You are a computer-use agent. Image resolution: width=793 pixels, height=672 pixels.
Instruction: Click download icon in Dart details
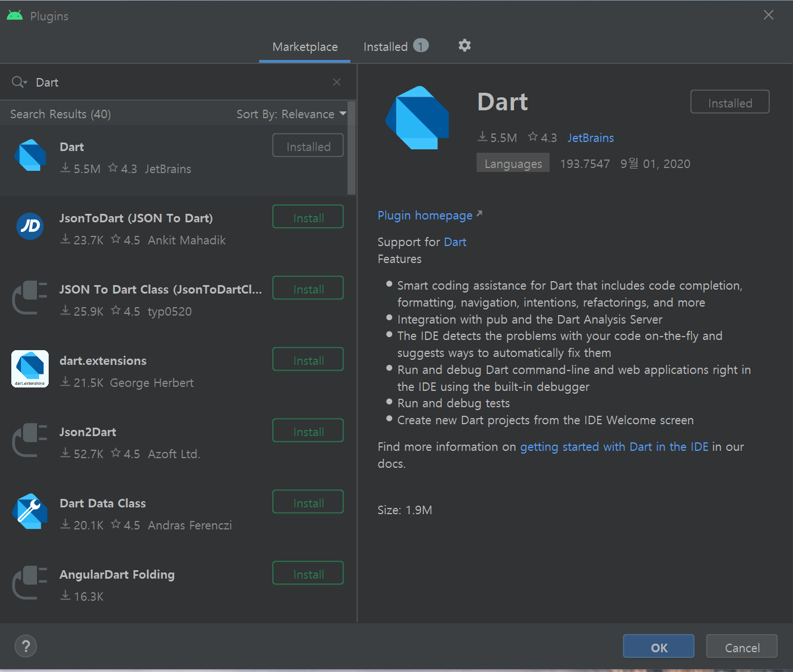click(482, 137)
